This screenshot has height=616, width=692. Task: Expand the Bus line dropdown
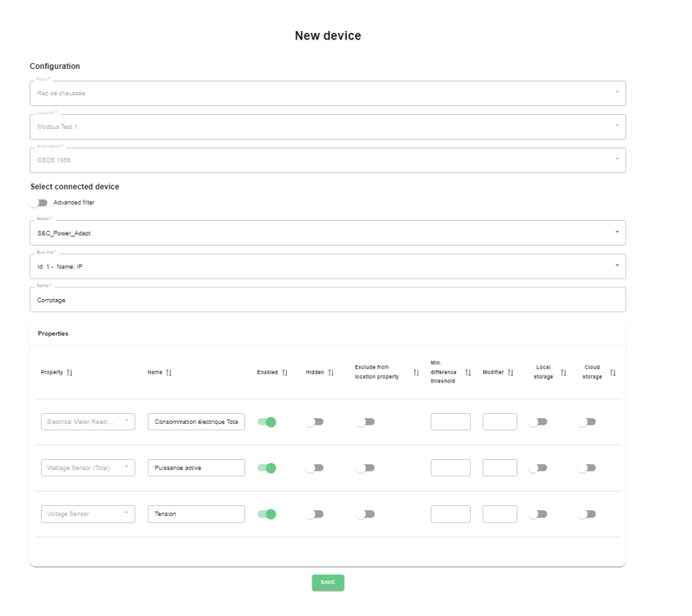pos(327,266)
